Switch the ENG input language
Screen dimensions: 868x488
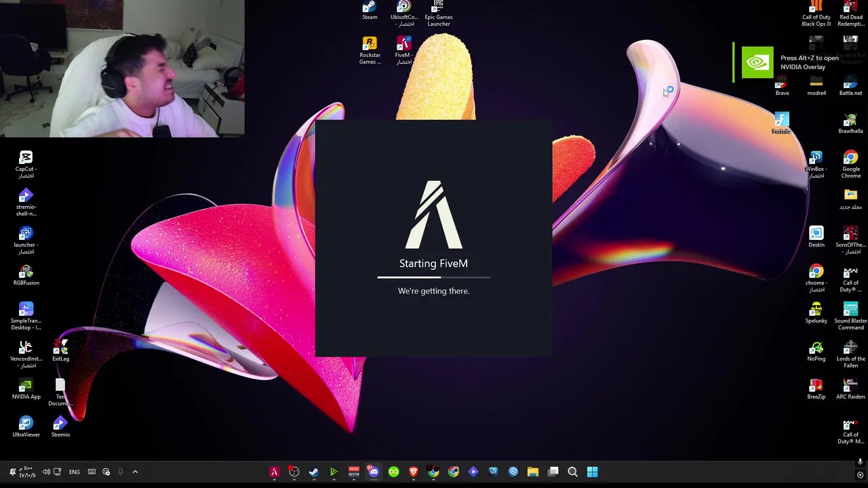(75, 472)
